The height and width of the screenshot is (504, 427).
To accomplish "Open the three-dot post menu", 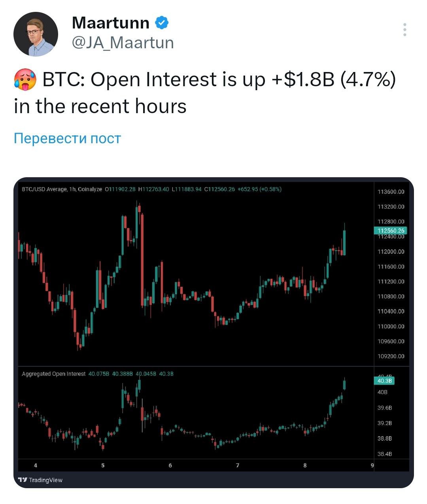I will point(404,30).
